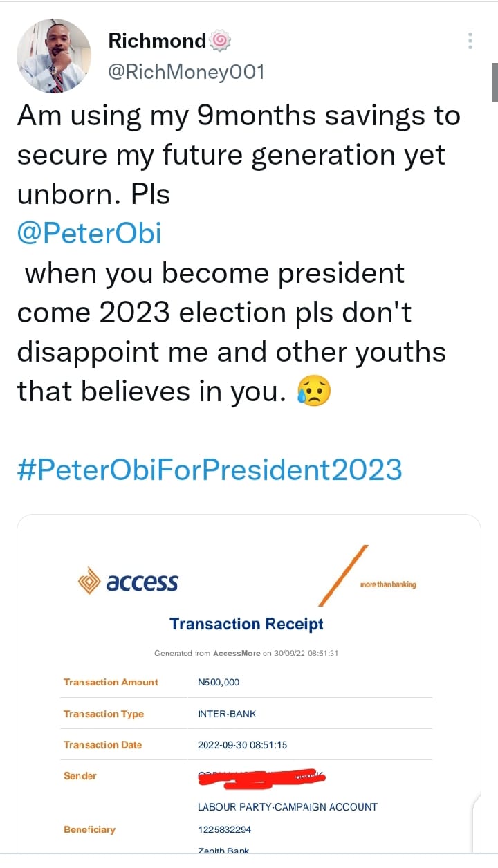Image resolution: width=498 pixels, height=868 pixels.
Task: Click the crying face emoji in tweet
Action: [x=313, y=391]
